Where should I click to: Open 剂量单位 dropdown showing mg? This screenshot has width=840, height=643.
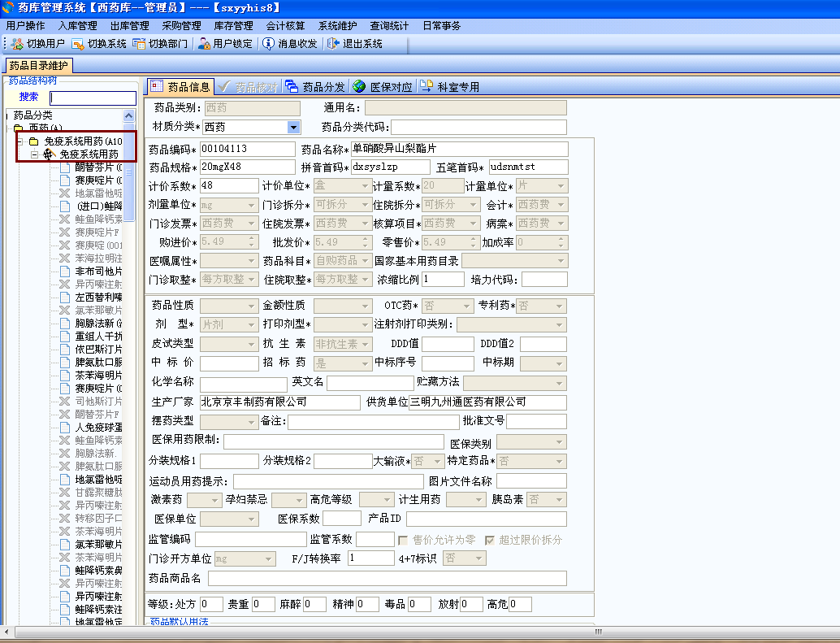pos(252,205)
